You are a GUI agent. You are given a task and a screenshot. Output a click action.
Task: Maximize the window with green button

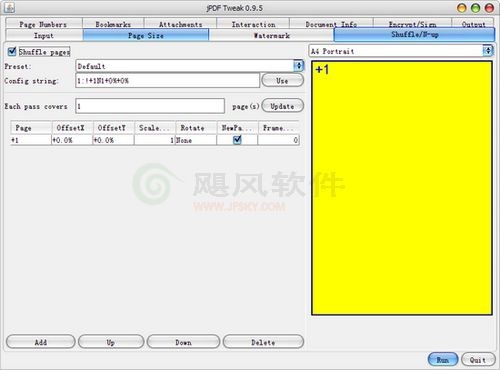475,8
